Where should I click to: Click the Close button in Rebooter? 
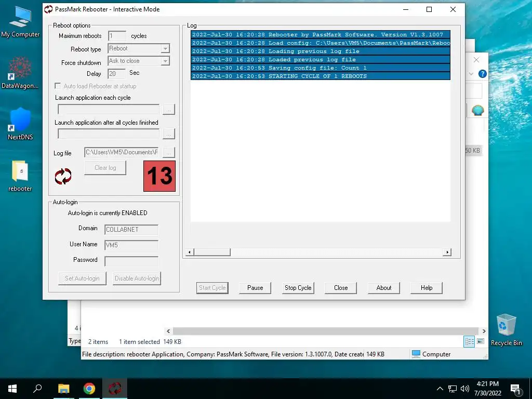point(341,288)
